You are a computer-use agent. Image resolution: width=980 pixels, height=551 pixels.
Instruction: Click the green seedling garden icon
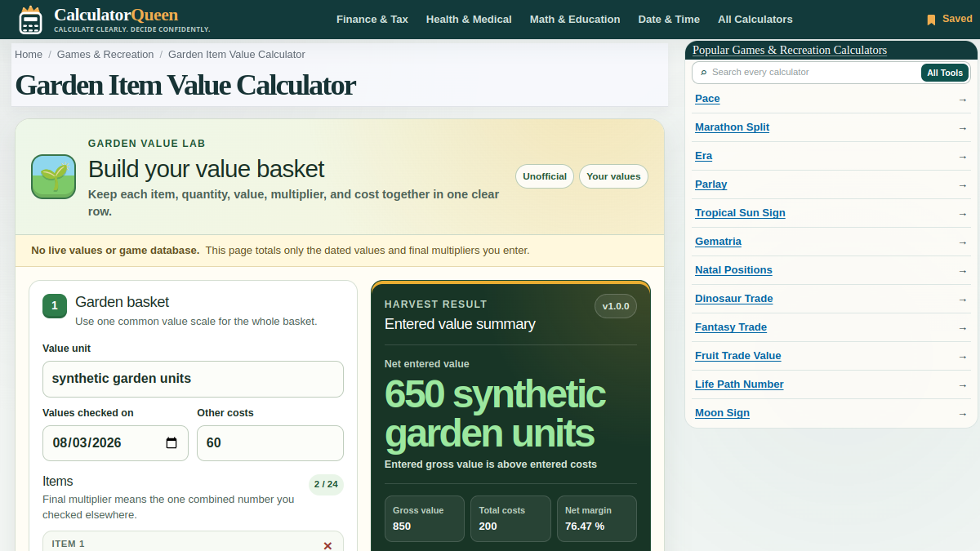tap(53, 176)
